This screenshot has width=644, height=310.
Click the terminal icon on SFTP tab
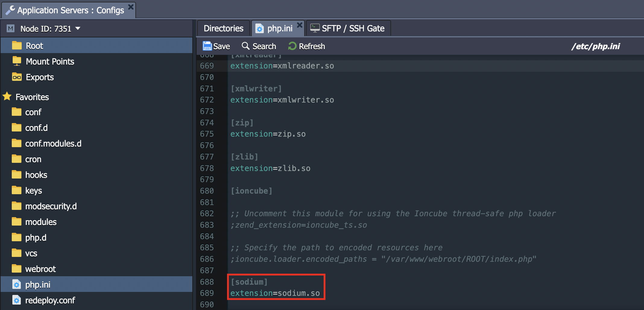(315, 28)
